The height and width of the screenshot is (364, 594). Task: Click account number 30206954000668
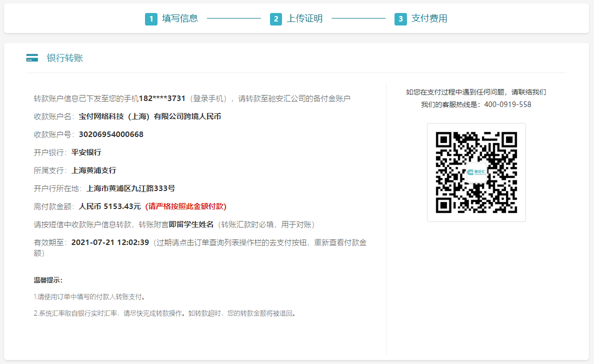[x=111, y=134]
